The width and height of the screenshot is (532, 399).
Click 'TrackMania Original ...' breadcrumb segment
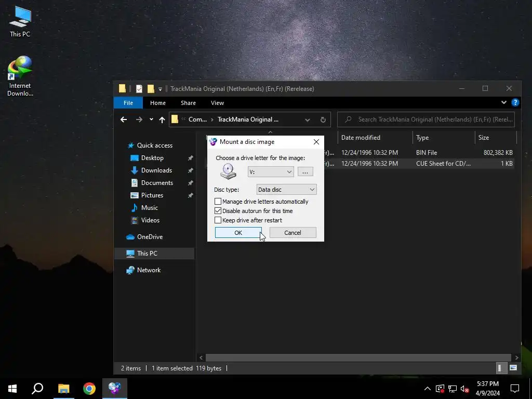click(248, 119)
